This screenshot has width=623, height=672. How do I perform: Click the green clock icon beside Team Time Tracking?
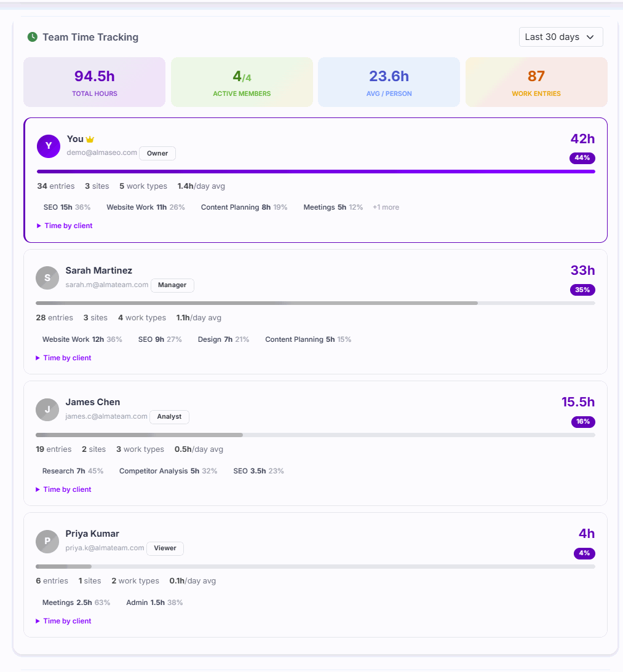point(32,37)
